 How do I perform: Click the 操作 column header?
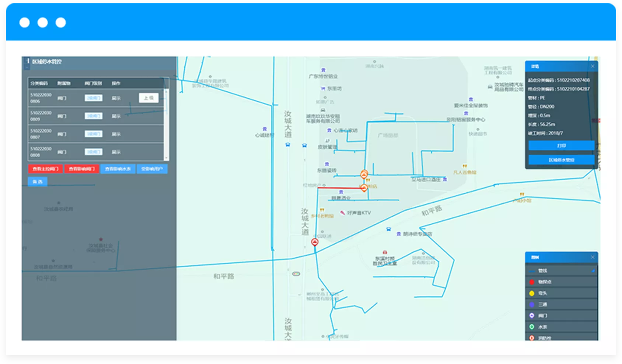point(116,83)
